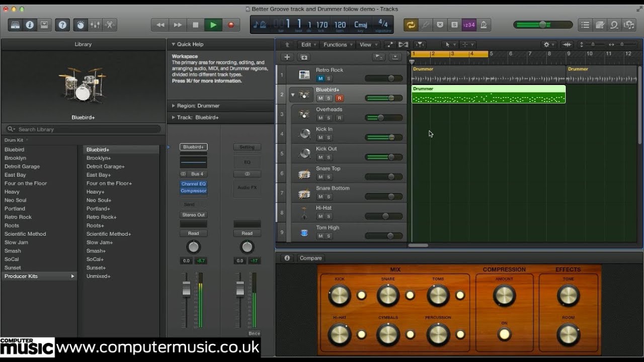
Task: Solo the Kick In track
Action: (329, 137)
